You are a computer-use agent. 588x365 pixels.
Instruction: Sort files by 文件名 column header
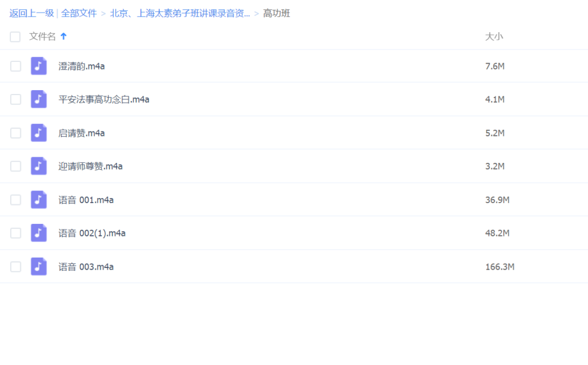[42, 37]
